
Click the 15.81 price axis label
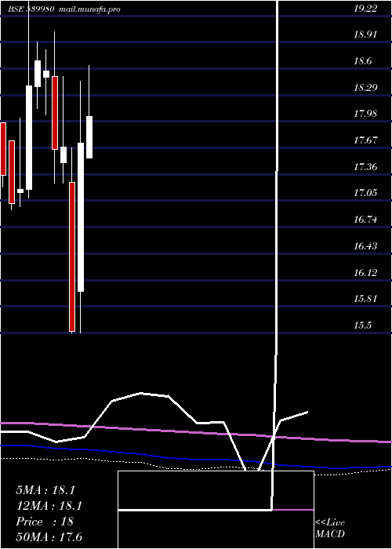[366, 299]
